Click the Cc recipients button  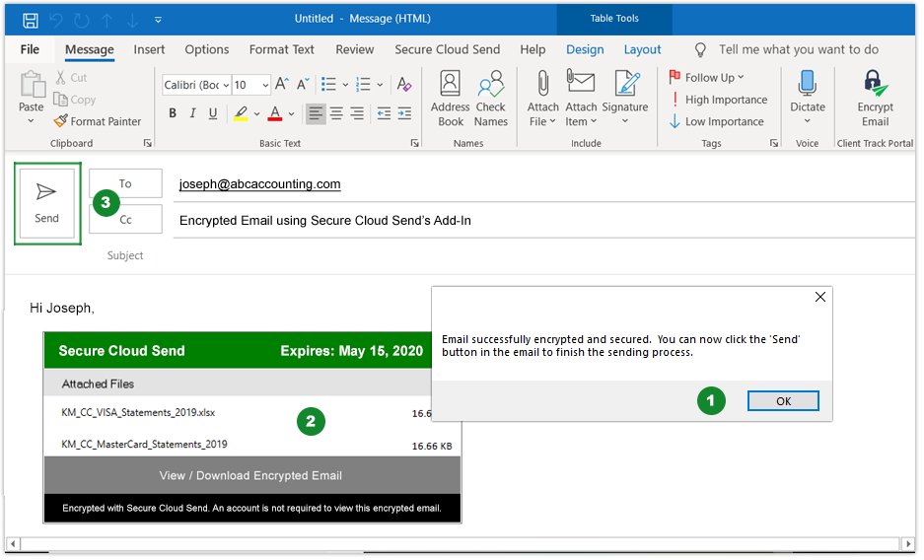tap(125, 220)
